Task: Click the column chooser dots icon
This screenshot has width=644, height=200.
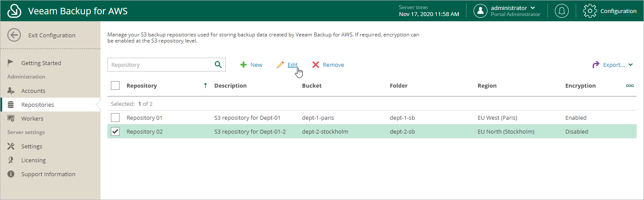Action: (x=630, y=85)
